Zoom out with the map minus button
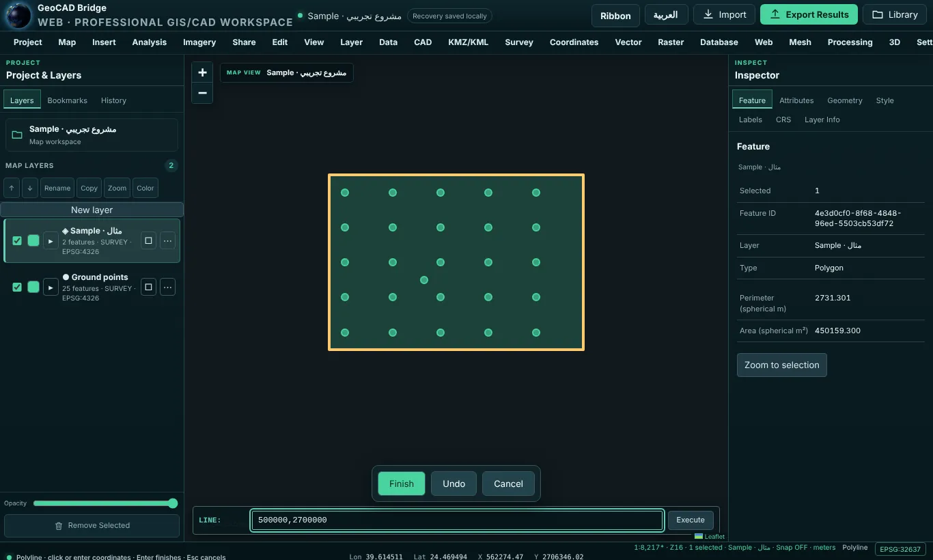Viewport: 933px width, 560px height. point(202,93)
